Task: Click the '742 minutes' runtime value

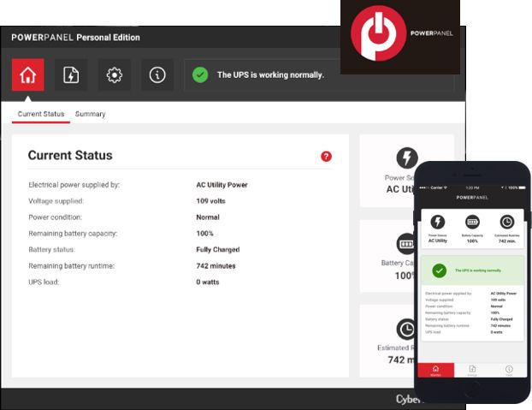Action: click(216, 266)
